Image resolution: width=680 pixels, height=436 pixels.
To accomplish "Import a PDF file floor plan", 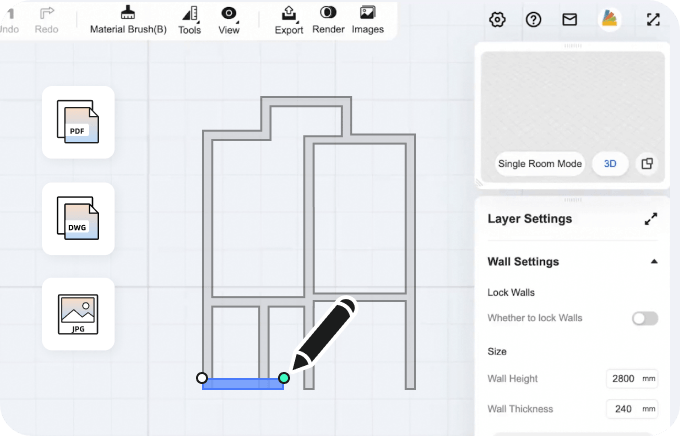I will pos(78,122).
